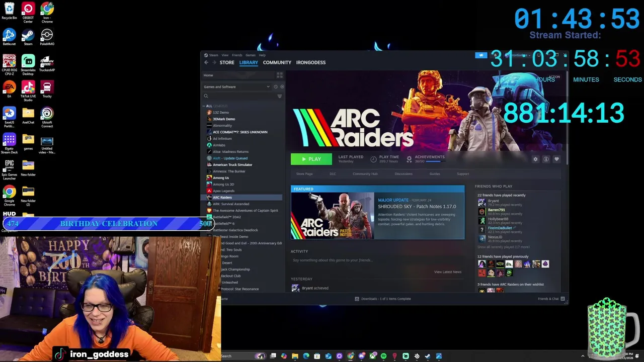644x362 pixels.
Task: Select Among Us in the game list
Action: pos(221,178)
